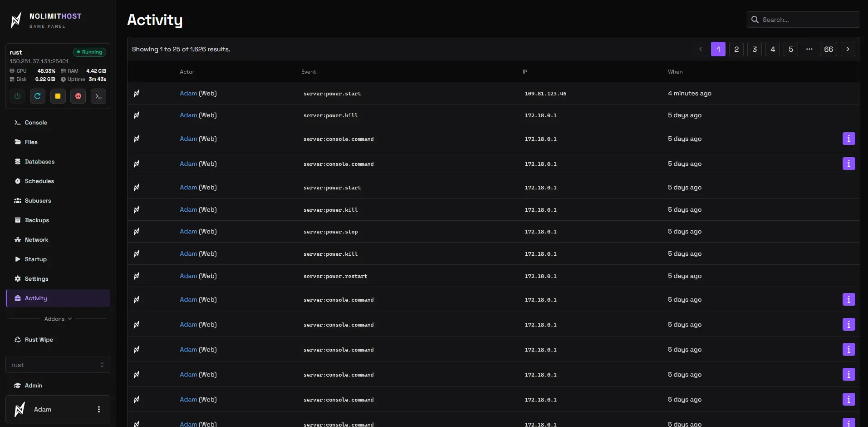
Task: Open info for first server:console.command row
Action: pyautogui.click(x=848, y=139)
